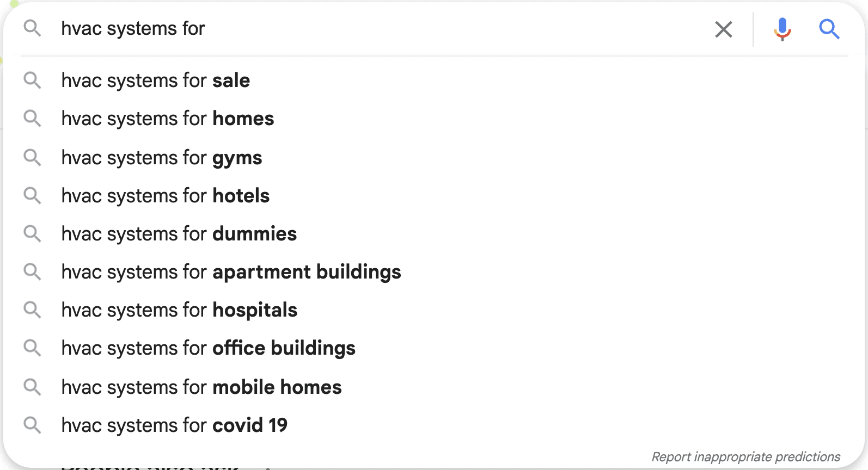
Task: Click the magnifier icon beside 'hvac systems for hospitals'
Action: tap(33, 310)
